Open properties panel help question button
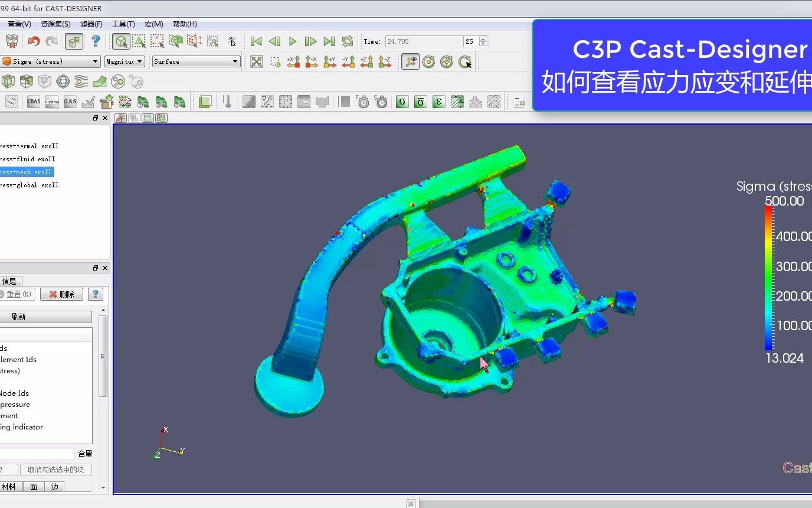 click(96, 294)
